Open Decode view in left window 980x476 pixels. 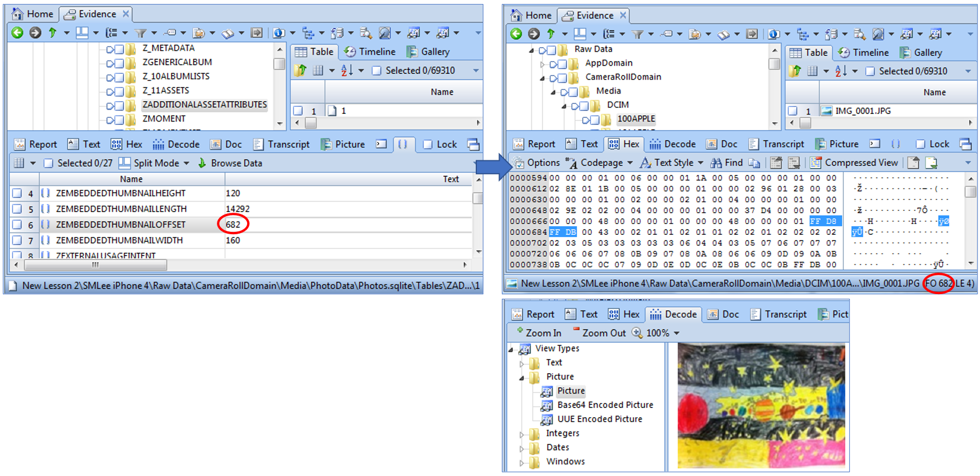pyautogui.click(x=176, y=144)
